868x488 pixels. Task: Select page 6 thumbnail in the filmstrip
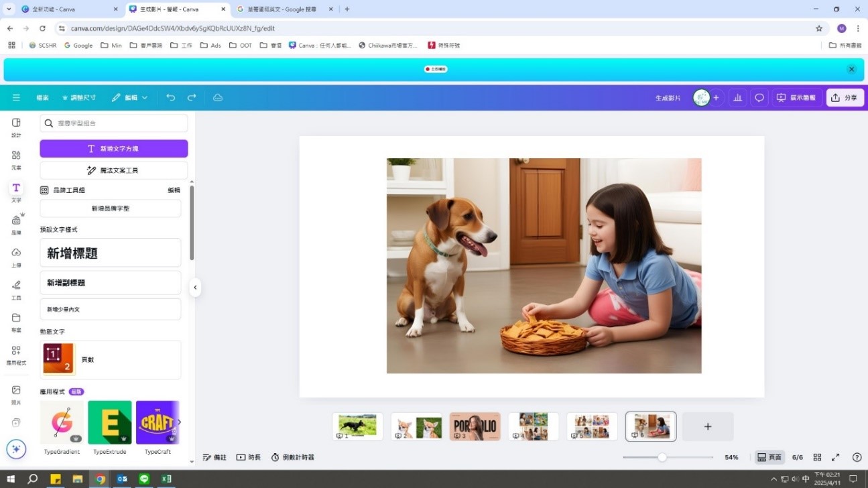tap(651, 426)
